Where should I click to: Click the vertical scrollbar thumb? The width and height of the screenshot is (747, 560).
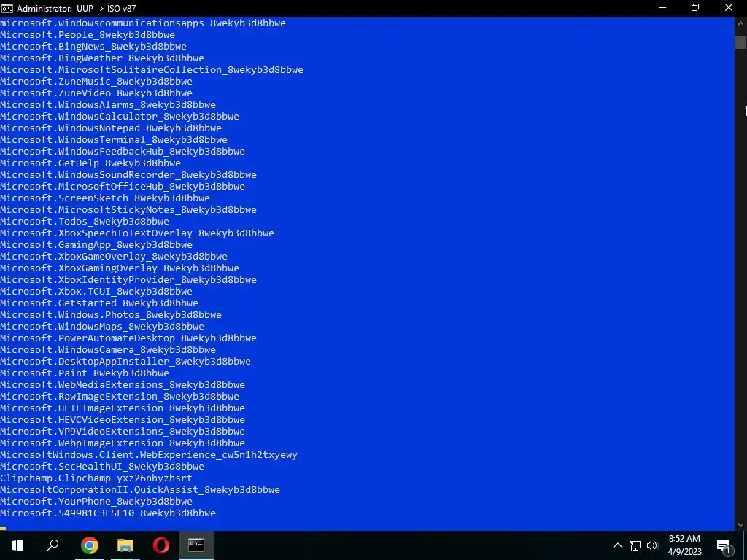pos(740,42)
